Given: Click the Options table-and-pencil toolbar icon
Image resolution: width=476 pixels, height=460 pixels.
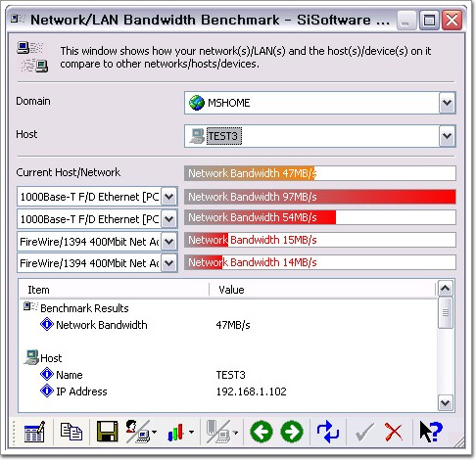Looking at the screenshot, I should [x=34, y=432].
